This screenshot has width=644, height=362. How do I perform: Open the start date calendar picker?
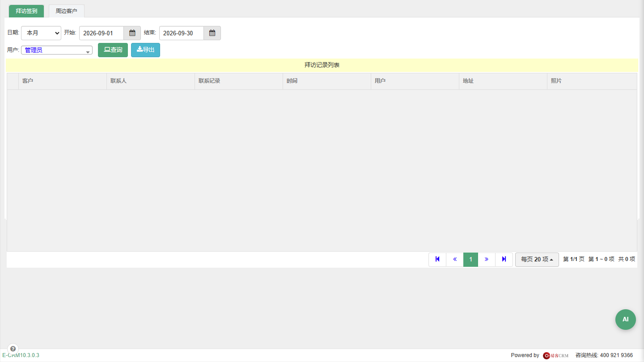(x=132, y=33)
